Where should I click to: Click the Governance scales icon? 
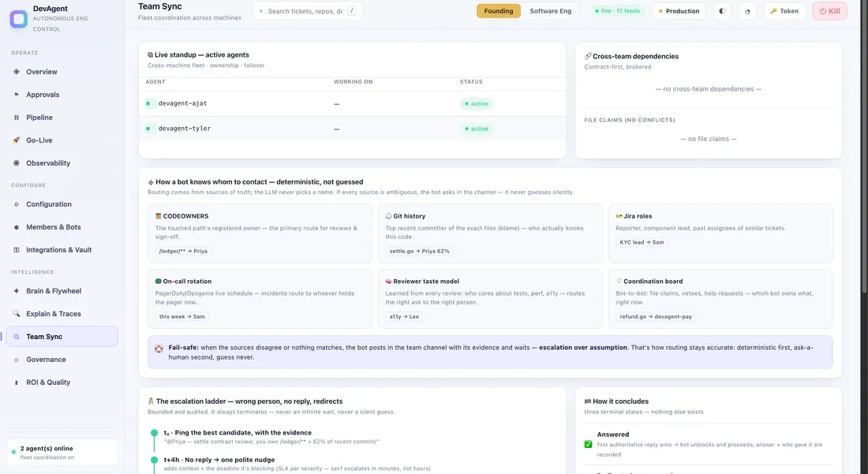tap(16, 360)
